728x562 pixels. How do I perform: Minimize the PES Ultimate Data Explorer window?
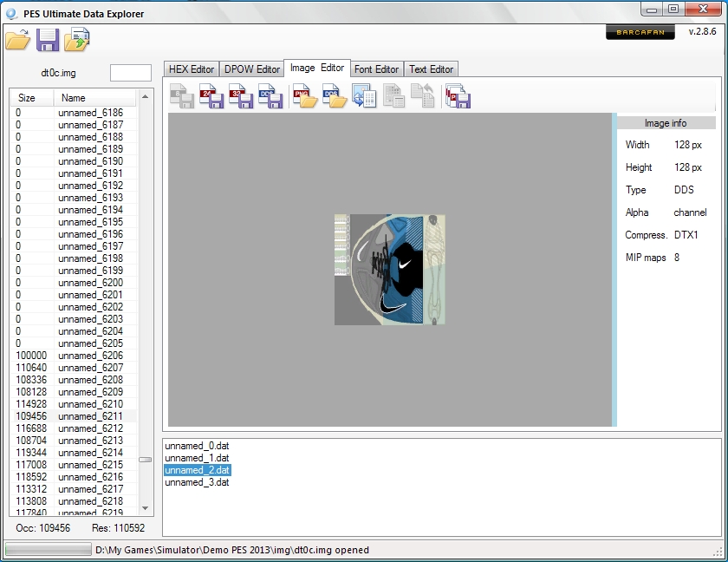click(652, 9)
